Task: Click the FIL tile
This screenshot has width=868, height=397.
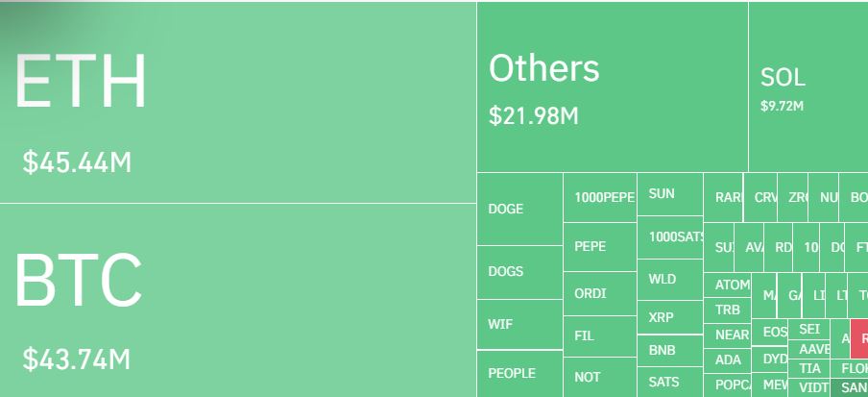Action: coord(600,336)
